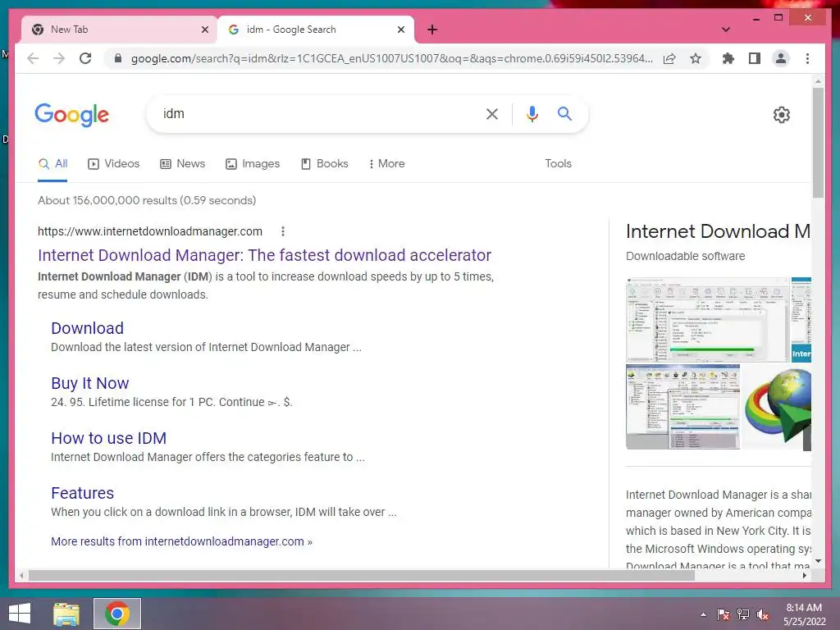Click in the idm search field
The height and width of the screenshot is (630, 840).
[316, 113]
